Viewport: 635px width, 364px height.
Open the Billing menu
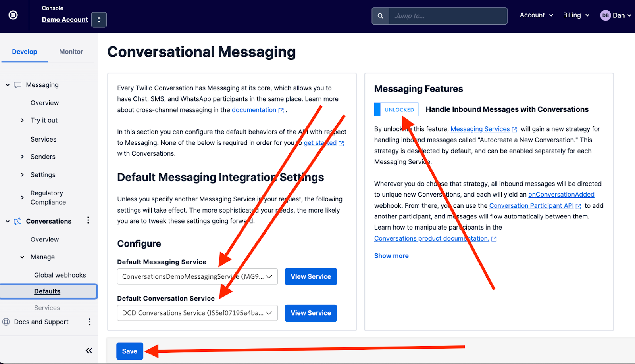click(x=576, y=15)
